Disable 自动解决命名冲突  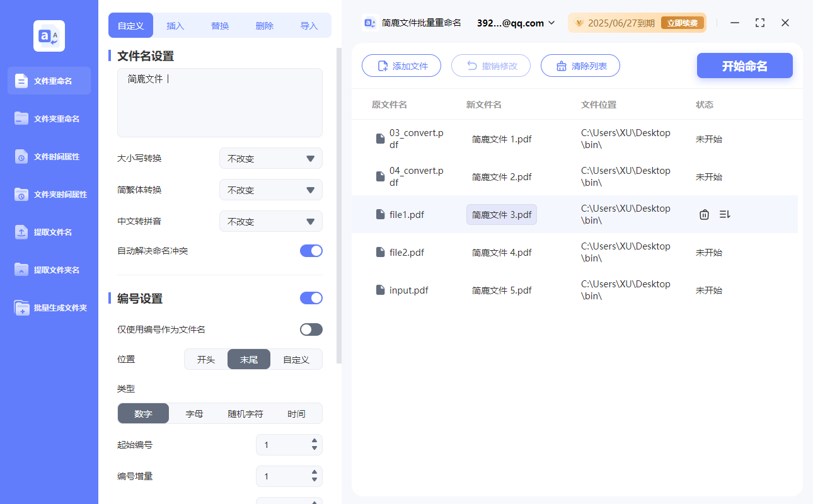[x=311, y=250]
